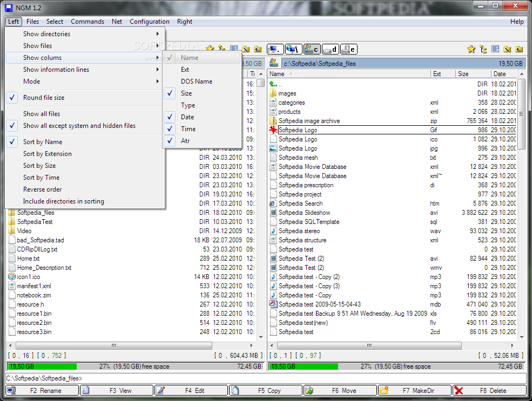Open favorites star in right panel toolbar
Viewport: 532px width, 401px height.
(x=472, y=49)
